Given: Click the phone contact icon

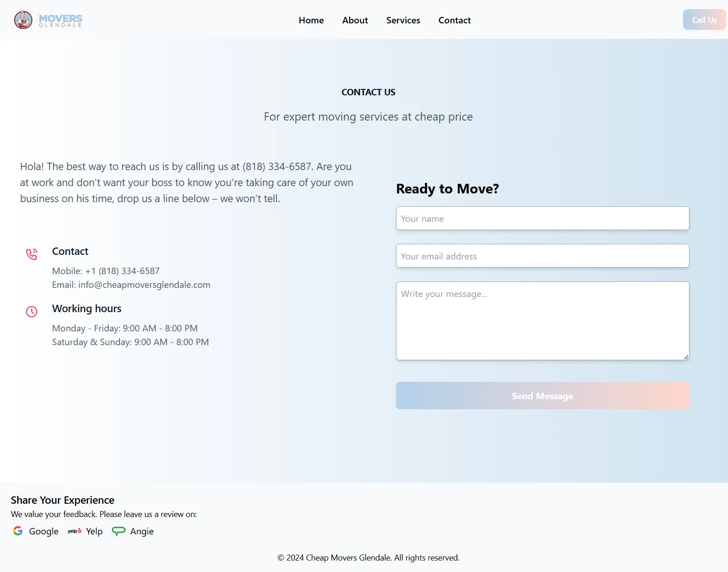Looking at the screenshot, I should point(32,254).
